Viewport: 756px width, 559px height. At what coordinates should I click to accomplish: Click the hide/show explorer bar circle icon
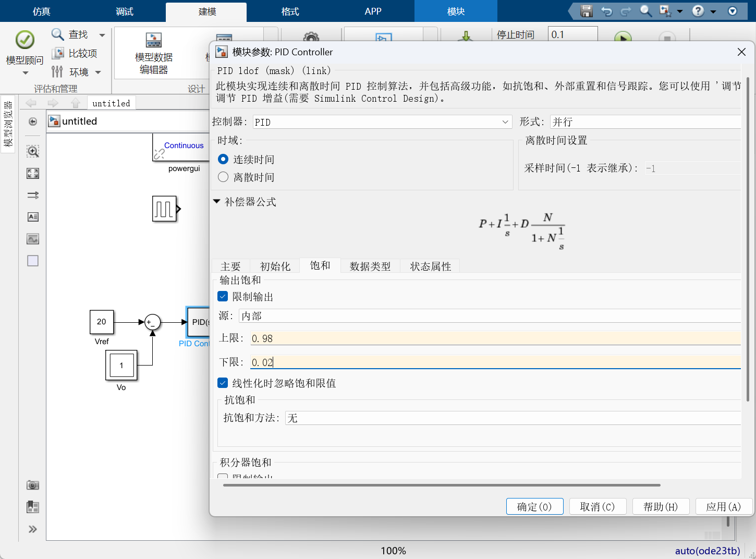point(33,121)
